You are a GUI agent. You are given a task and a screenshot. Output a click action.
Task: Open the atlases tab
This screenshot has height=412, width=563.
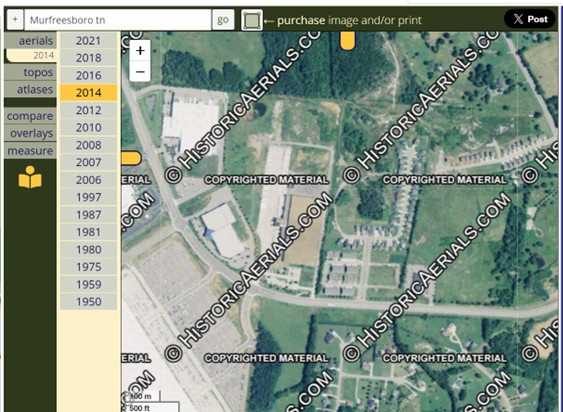pyautogui.click(x=31, y=89)
